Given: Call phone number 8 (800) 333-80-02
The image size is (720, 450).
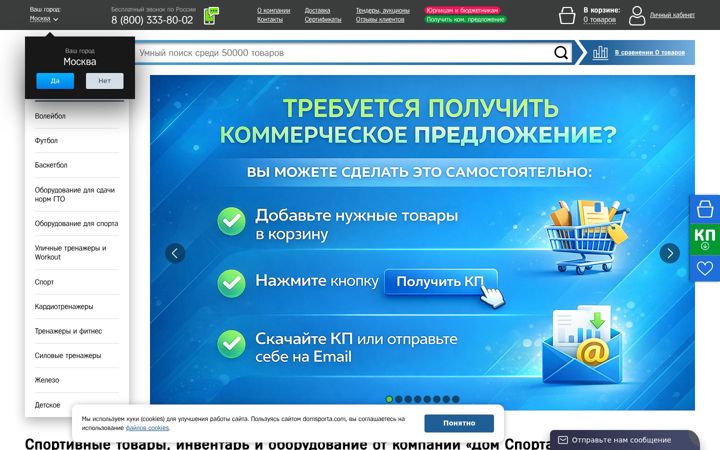Looking at the screenshot, I should pos(152,20).
